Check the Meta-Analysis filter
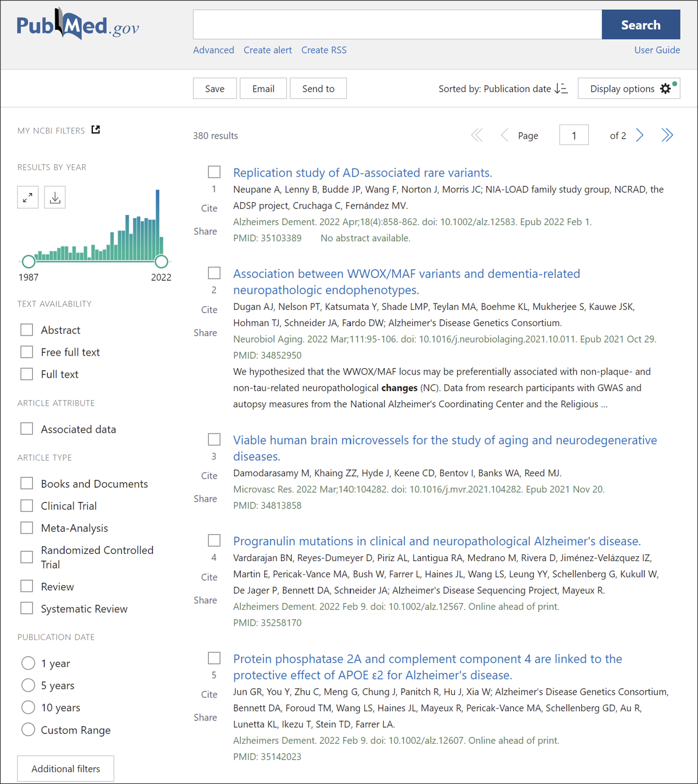Screen dimensions: 698x784 point(27,528)
